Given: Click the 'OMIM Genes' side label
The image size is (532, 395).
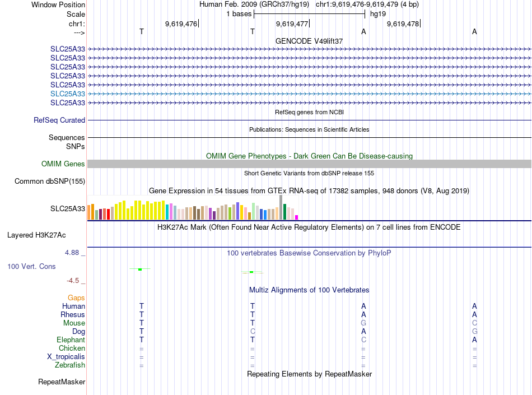Looking at the screenshot, I should click(63, 164).
